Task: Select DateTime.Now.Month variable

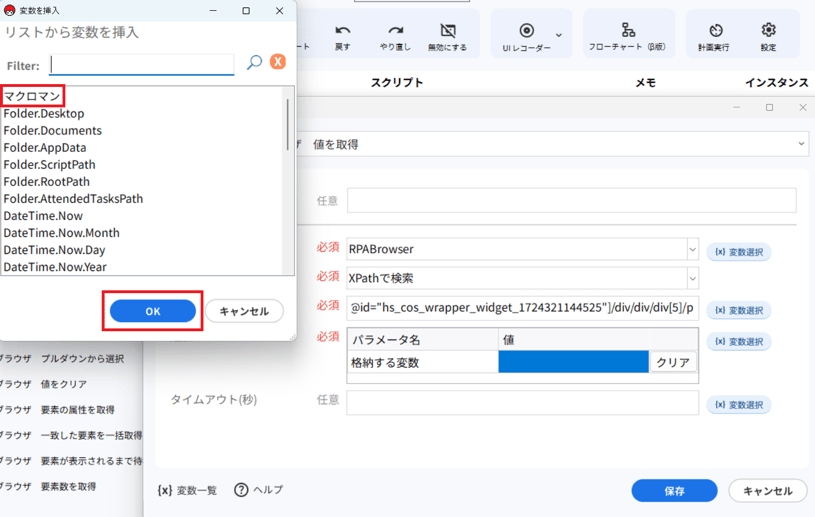Action: 61,233
